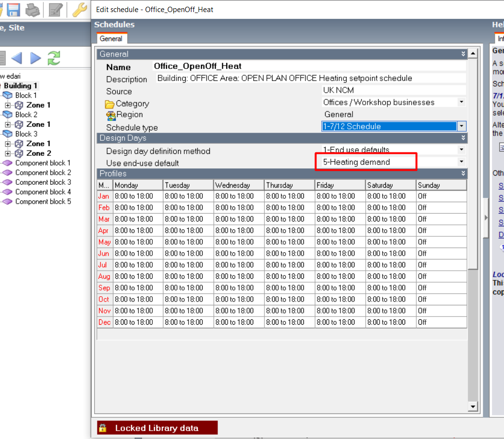This screenshot has height=439, width=504.
Task: Go back with the blue left arrow
Action: coord(16,58)
